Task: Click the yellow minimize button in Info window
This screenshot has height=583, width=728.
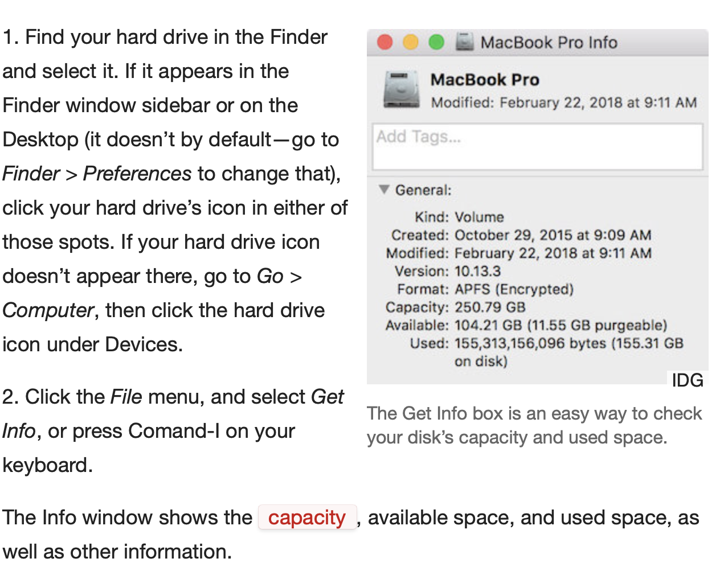Action: tap(411, 42)
